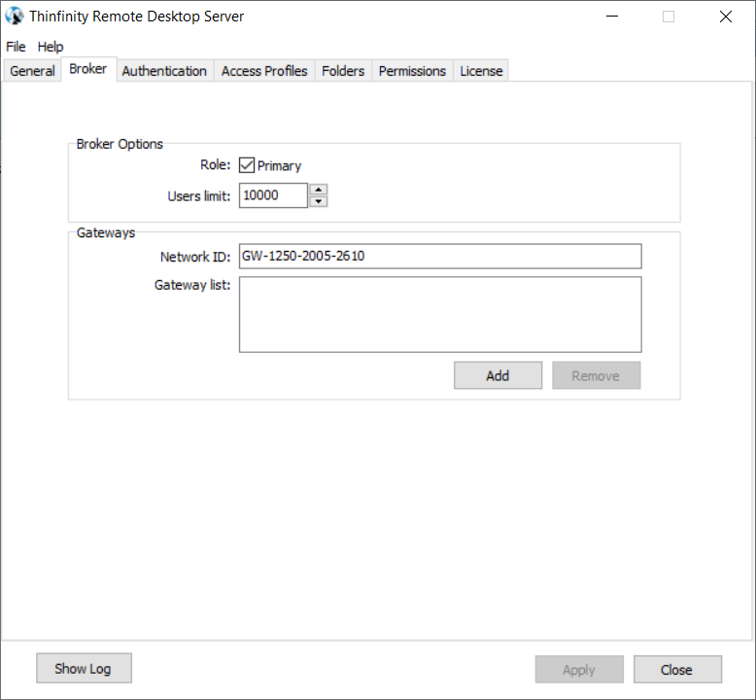Image resolution: width=756 pixels, height=700 pixels.
Task: Click the Close button at bottom
Action: coord(677,669)
